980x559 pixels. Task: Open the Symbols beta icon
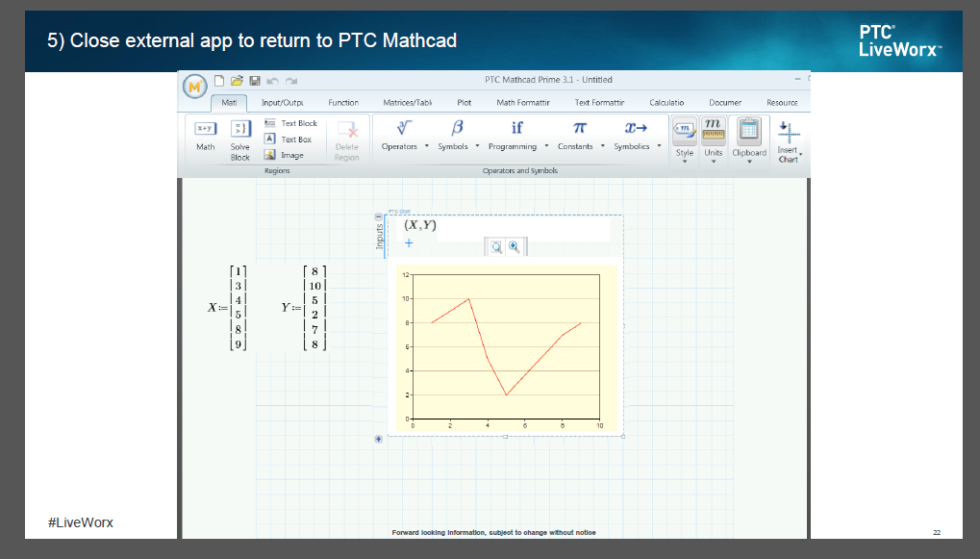point(457,128)
